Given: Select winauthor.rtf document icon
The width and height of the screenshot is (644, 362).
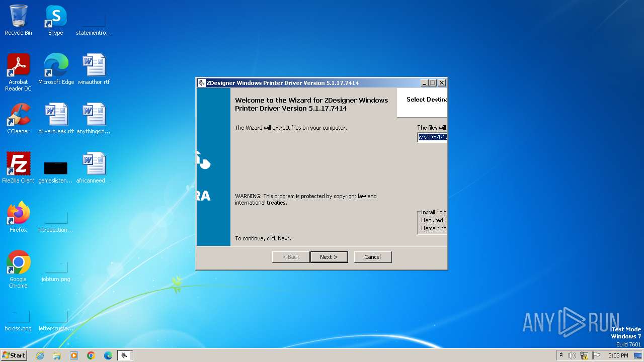Looking at the screenshot, I should pos(94,69).
